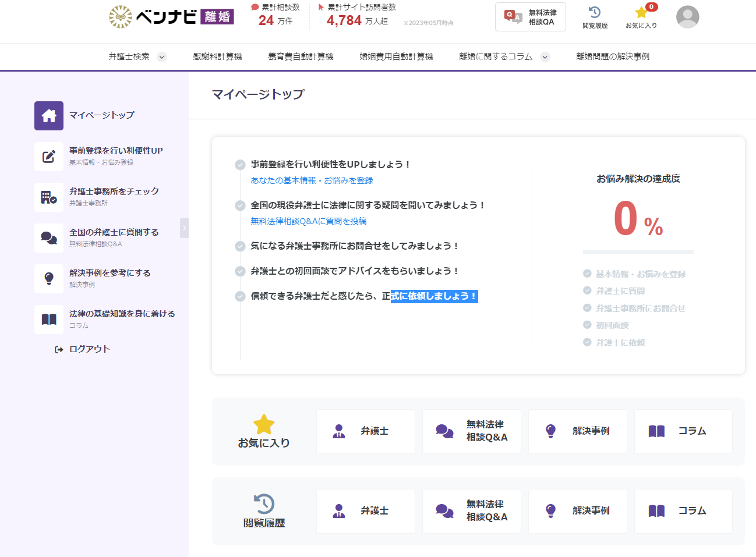Expand the 弁護士検索 dropdown menu
Screen dimensions: 756x557
coord(162,56)
